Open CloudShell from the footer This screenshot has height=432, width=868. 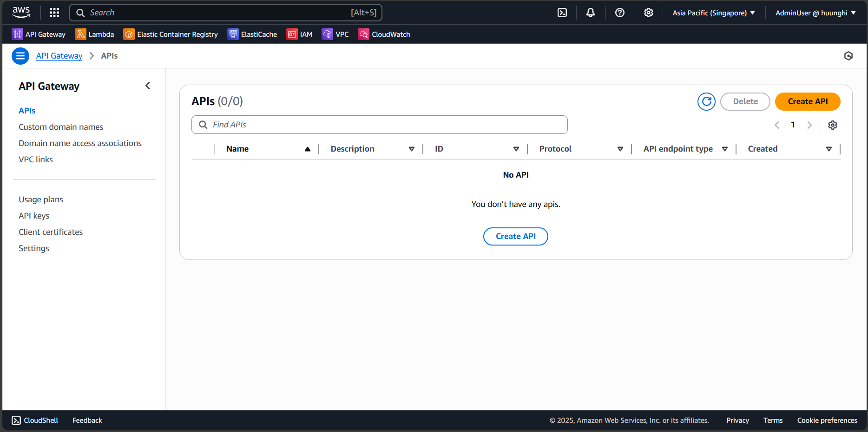pos(35,420)
